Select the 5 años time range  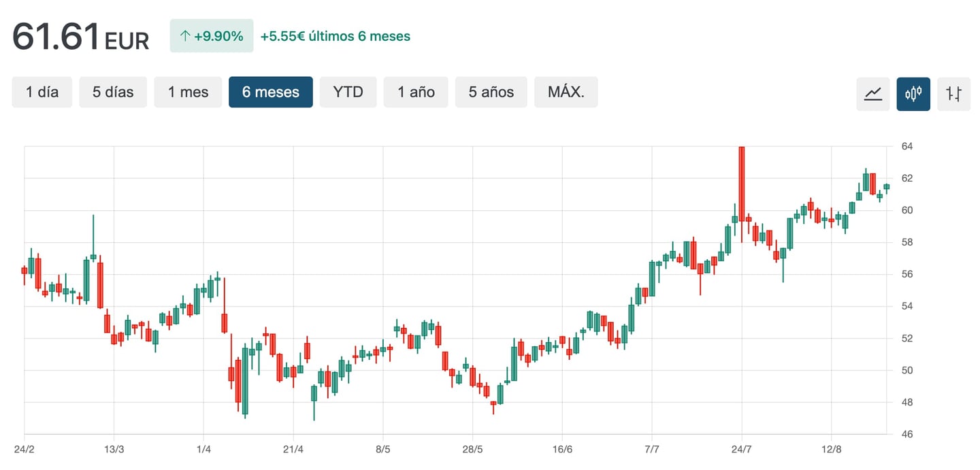[x=491, y=92]
